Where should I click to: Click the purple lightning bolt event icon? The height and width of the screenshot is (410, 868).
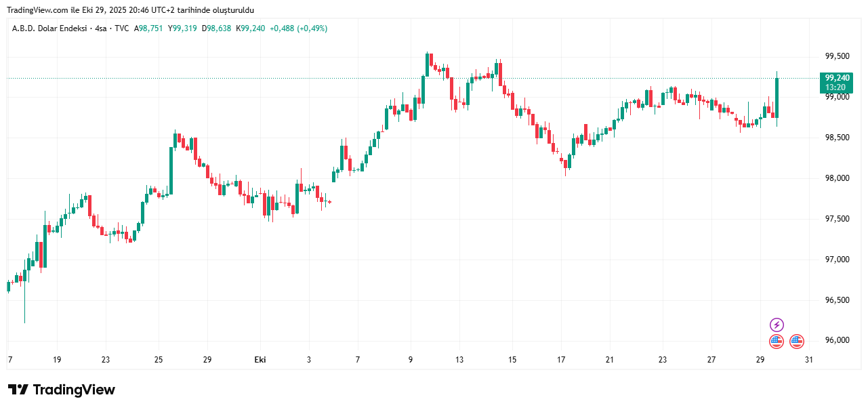pos(777,325)
